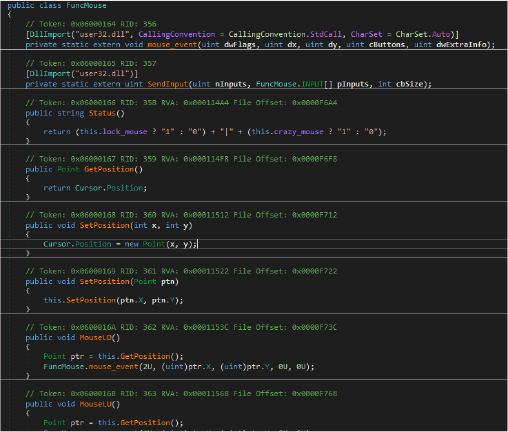Image resolution: width=508 pixels, height=432 pixels.
Task: Click the dwFlags parameter
Action: [x=240, y=44]
